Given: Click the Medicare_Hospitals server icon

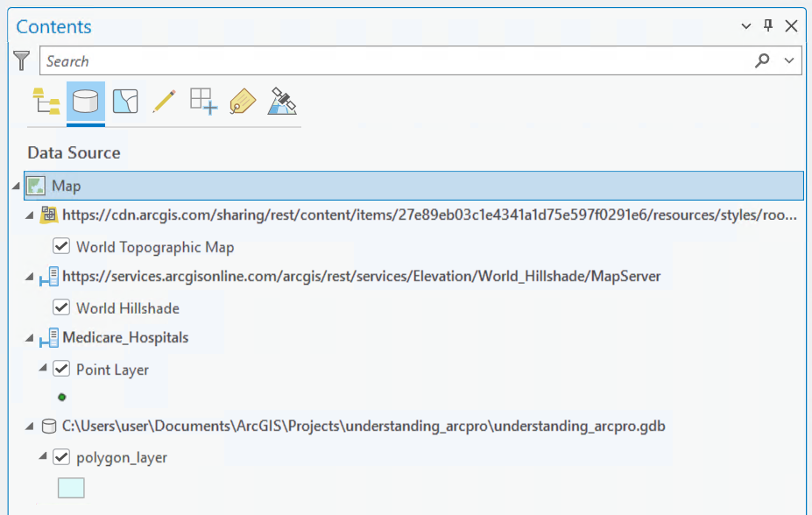Looking at the screenshot, I should pyautogui.click(x=49, y=337).
